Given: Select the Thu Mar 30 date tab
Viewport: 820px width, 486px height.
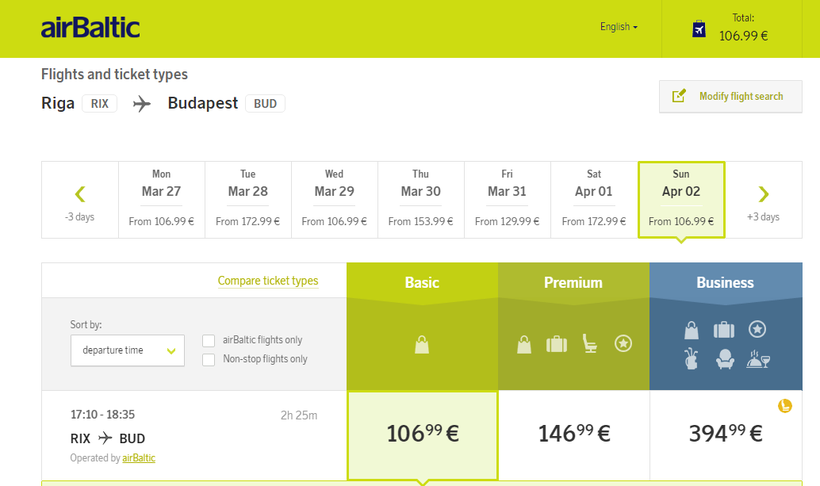Looking at the screenshot, I should 421,200.
